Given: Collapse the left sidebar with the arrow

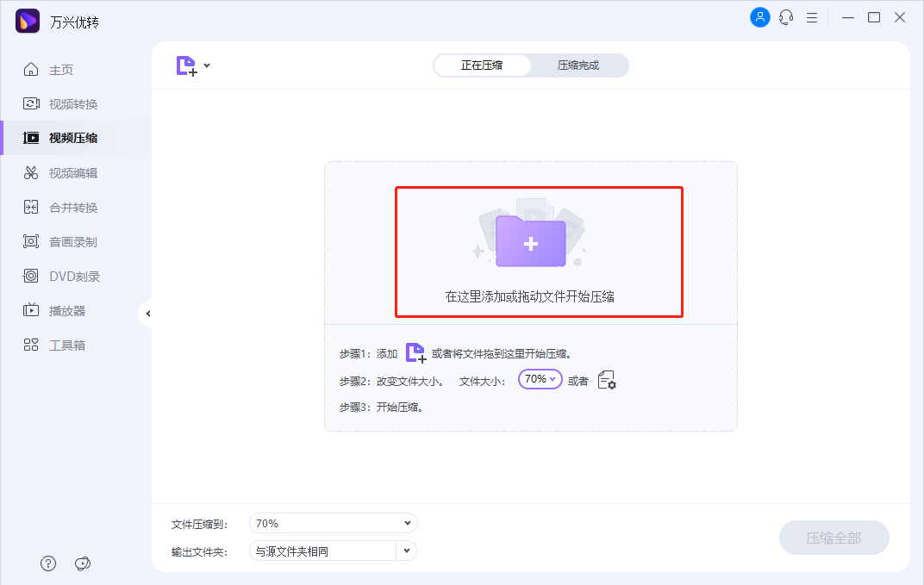Looking at the screenshot, I should pyautogui.click(x=147, y=314).
